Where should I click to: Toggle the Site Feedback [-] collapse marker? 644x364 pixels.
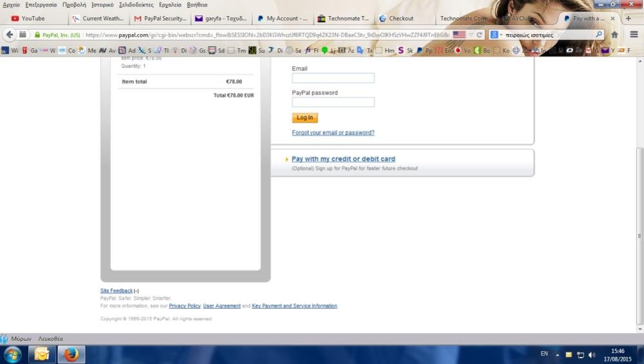click(137, 291)
